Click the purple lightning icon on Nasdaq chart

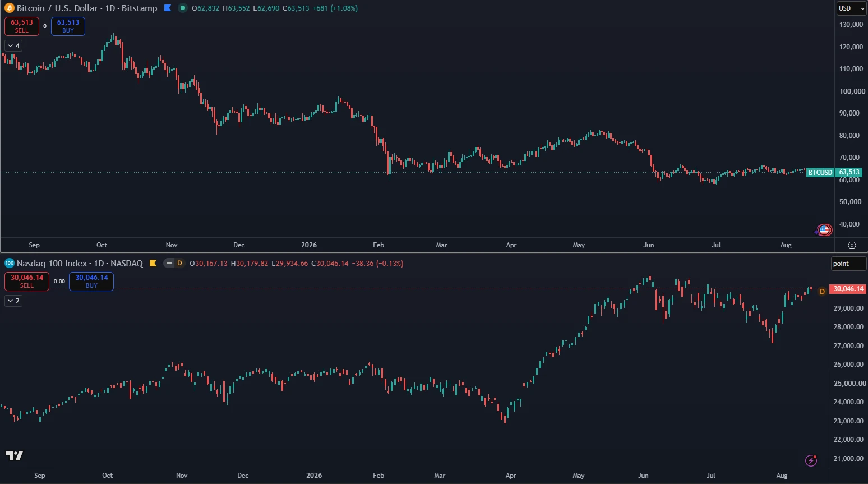click(x=811, y=460)
